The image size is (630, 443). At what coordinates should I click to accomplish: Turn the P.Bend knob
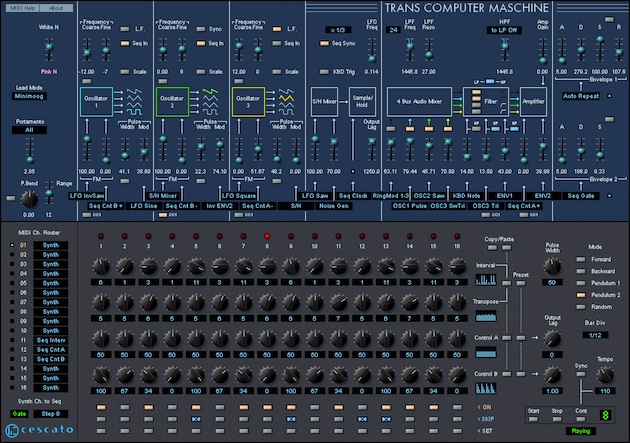(29, 199)
